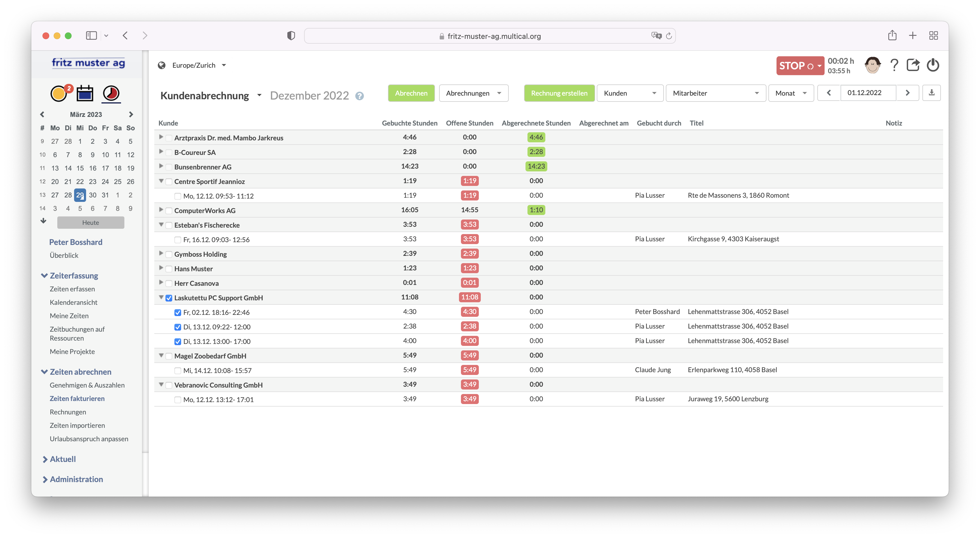Download the report via download icon
Viewport: 980px width, 538px height.
(x=932, y=93)
